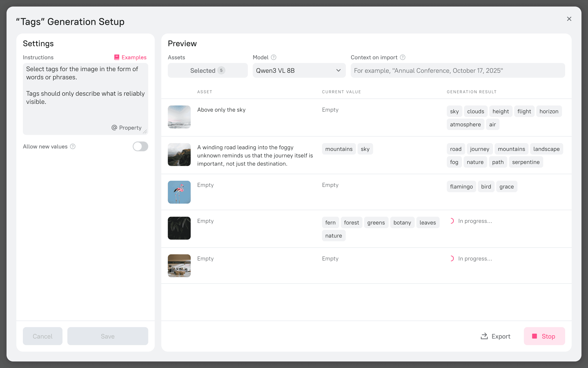
Task: Click the Export icon
Action: click(484, 336)
